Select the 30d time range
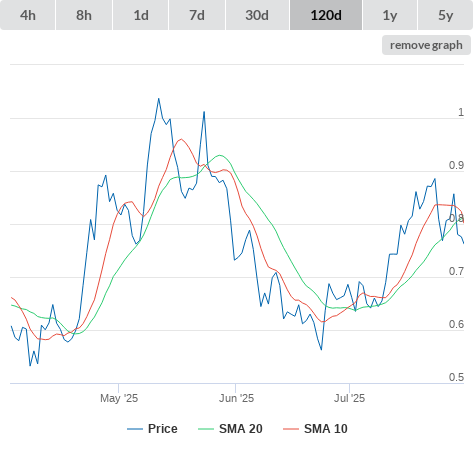The width and height of the screenshot is (474, 455). 257,15
